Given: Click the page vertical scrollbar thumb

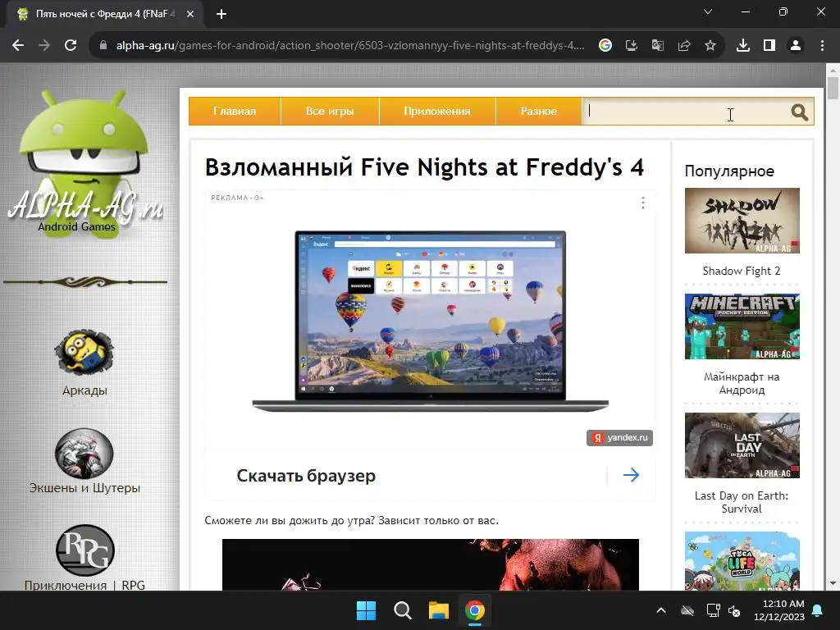Looking at the screenshot, I should [833, 89].
